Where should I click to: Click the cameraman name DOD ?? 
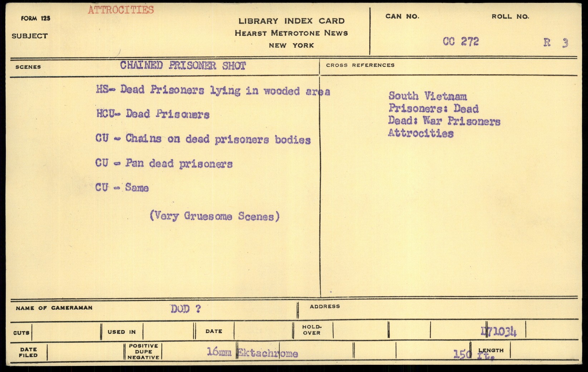coord(185,309)
